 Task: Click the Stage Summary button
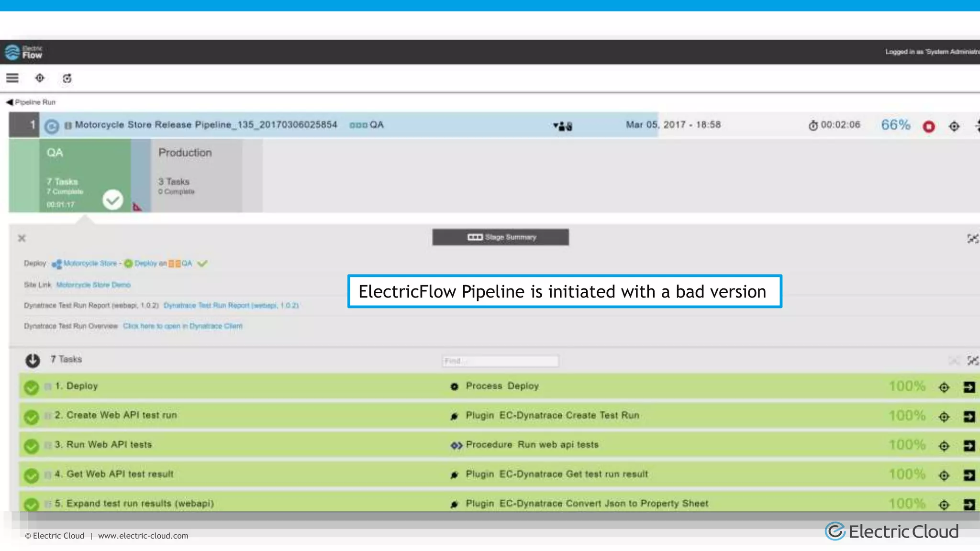click(501, 237)
